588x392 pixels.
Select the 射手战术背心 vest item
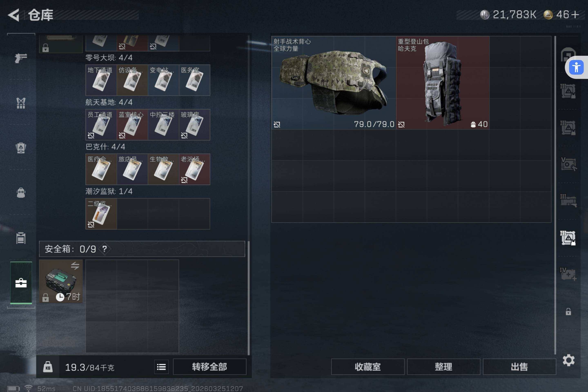point(334,83)
